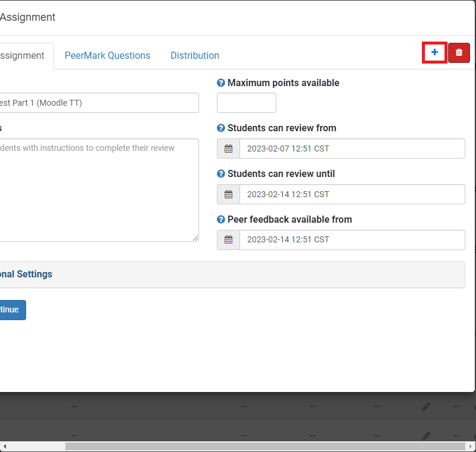
Task: Delete the PeerMark assignment using trash icon
Action: pyautogui.click(x=458, y=52)
